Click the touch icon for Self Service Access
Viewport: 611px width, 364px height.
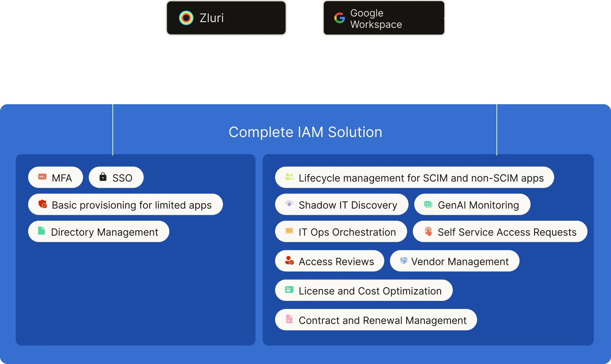(428, 231)
